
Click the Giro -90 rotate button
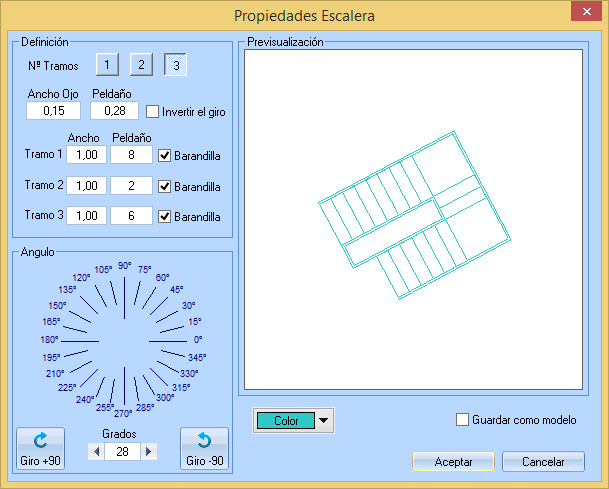tap(203, 450)
